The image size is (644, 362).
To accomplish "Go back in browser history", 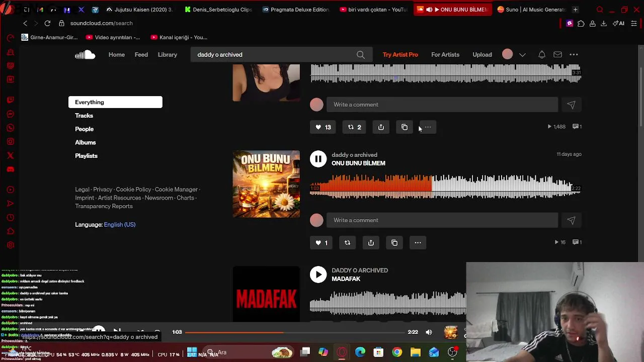I will pyautogui.click(x=25, y=23).
